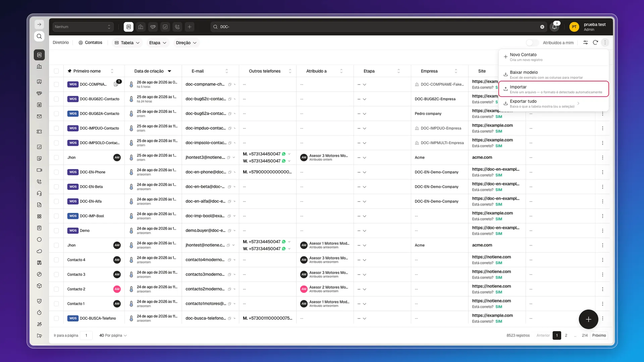Open the companies building icon in top toolbar
This screenshot has height=362, width=644.
tap(141, 27)
